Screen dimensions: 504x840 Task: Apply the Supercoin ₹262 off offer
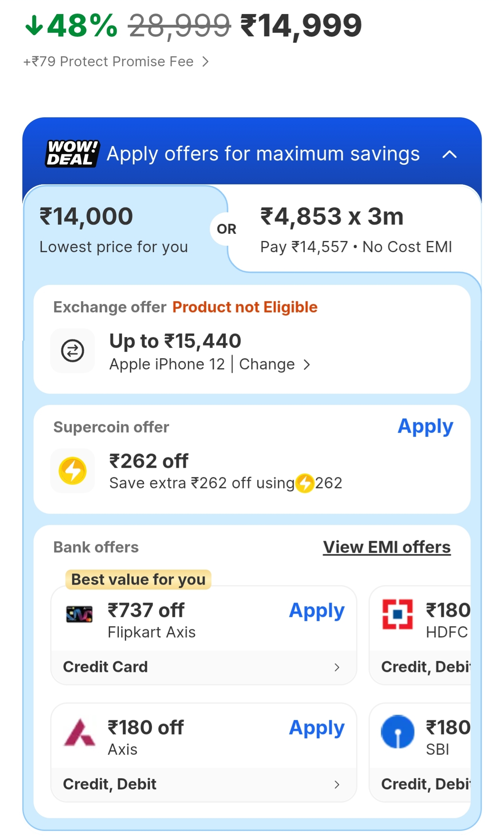click(425, 427)
